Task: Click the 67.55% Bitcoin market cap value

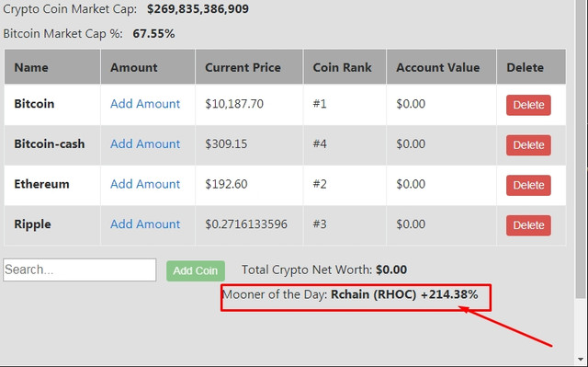Action: (153, 34)
